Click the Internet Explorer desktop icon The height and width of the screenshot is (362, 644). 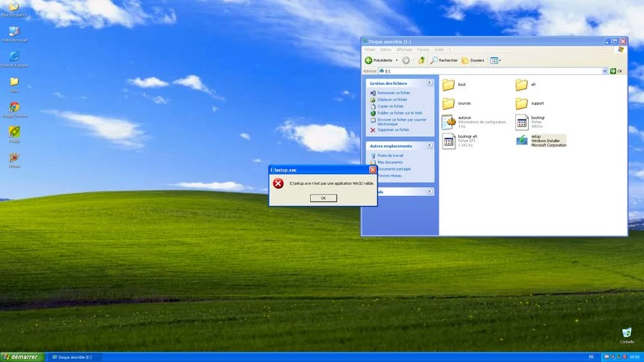pos(14,57)
